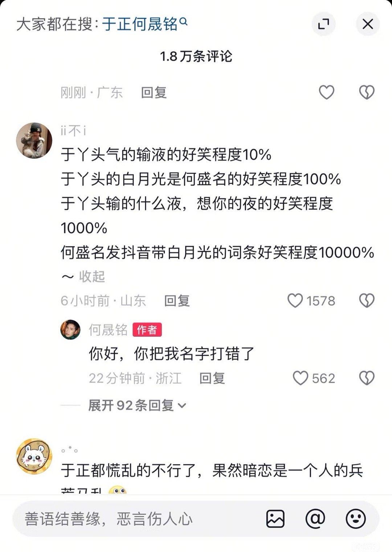Viewport: 392px width, 552px height.
Task: Like the comment with 1578 likes
Action: pyautogui.click(x=295, y=301)
